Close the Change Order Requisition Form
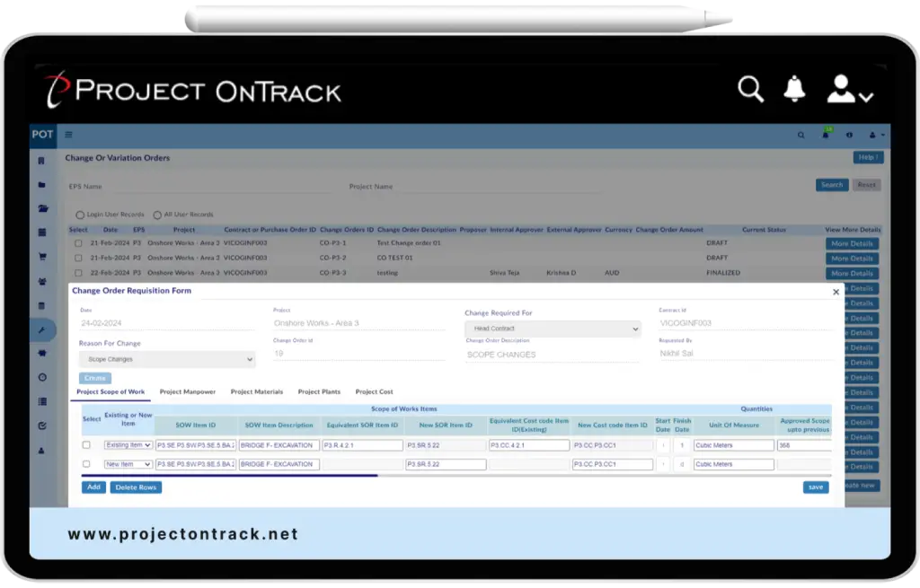The image size is (920, 588). click(836, 292)
